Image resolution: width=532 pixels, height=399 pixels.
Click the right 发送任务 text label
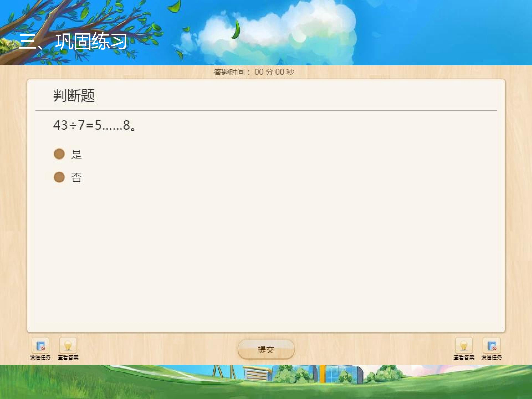click(492, 357)
